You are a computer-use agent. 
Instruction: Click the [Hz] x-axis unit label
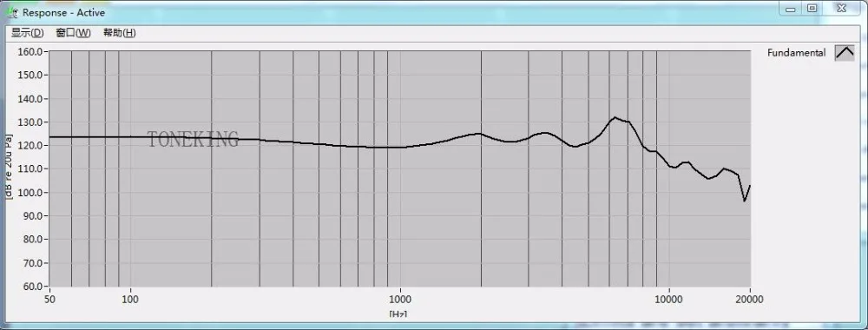click(398, 313)
